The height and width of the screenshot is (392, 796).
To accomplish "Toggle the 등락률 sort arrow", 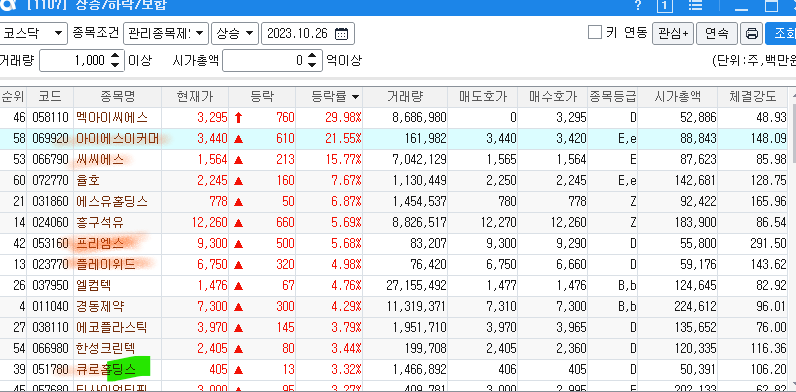I will [355, 97].
